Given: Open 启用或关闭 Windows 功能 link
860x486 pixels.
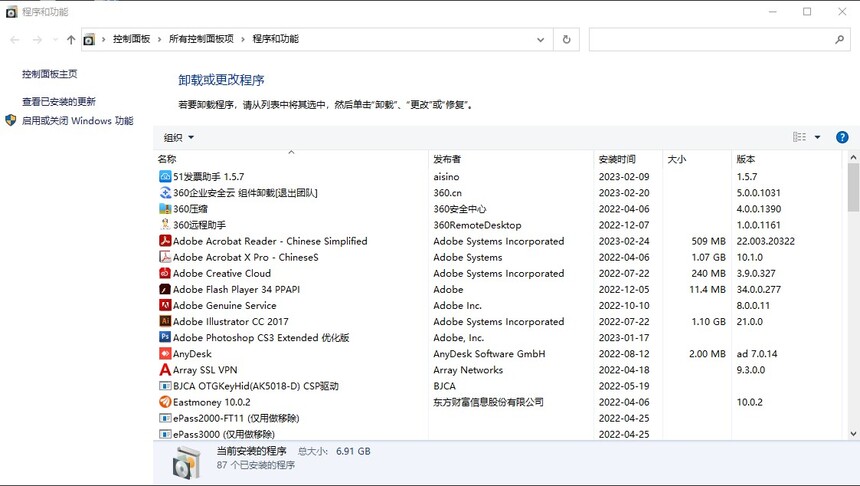Looking at the screenshot, I should (77, 121).
